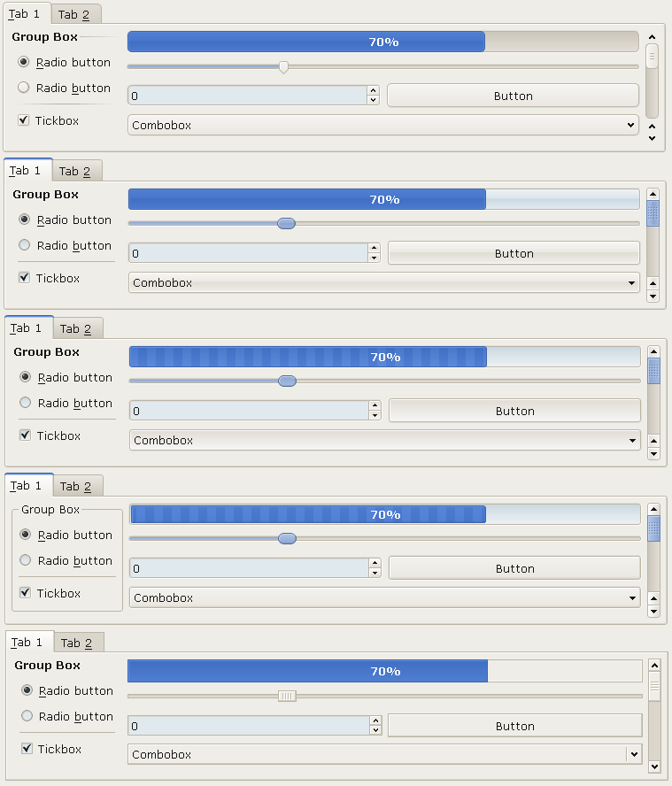The image size is (672, 786).
Task: Choose the unselected radio button in fourth panel
Action: click(26, 560)
